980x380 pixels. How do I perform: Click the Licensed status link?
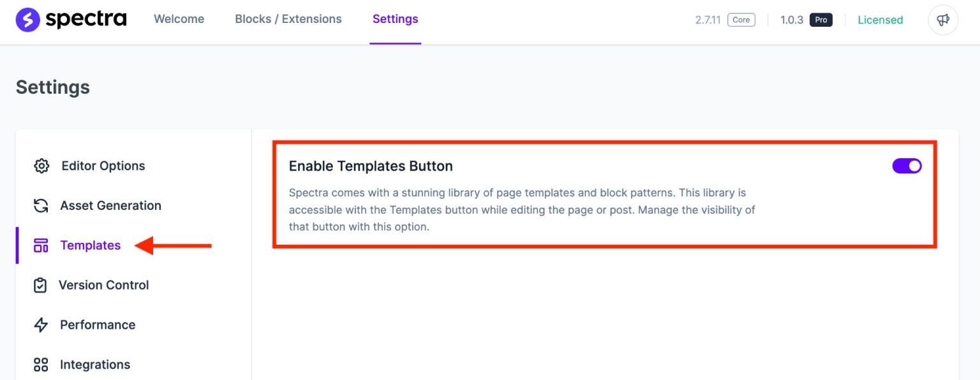click(x=880, y=20)
